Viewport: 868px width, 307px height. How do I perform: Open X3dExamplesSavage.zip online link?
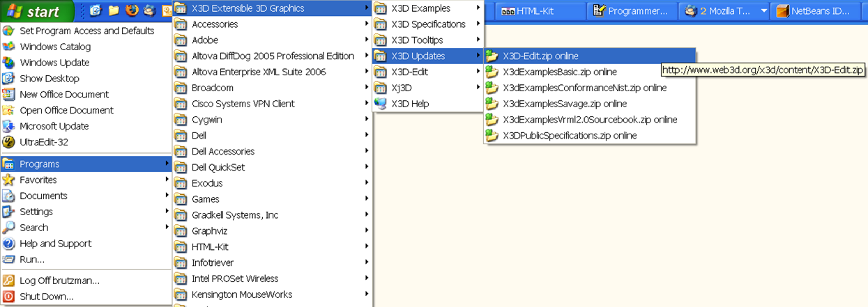[x=564, y=104]
